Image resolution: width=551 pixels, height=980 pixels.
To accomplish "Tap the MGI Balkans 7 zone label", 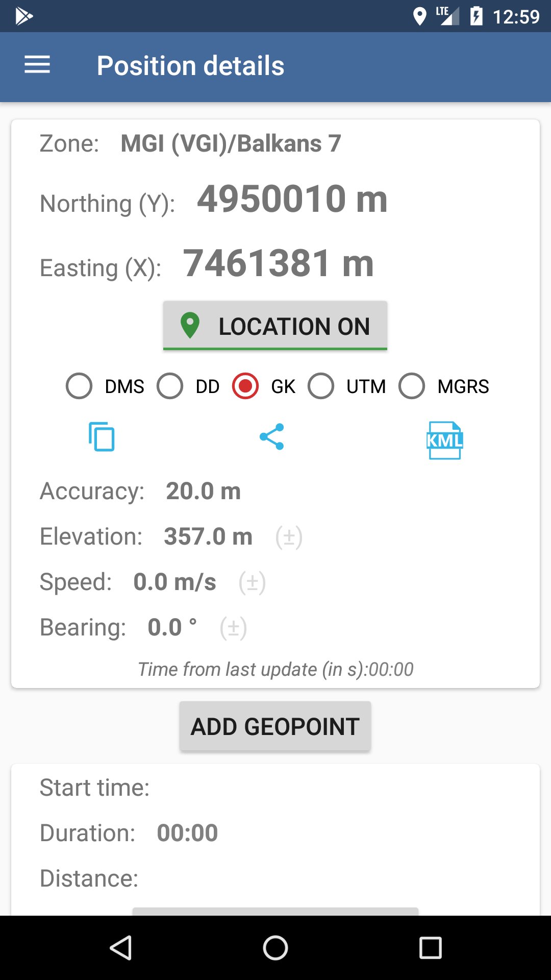I will pyautogui.click(x=231, y=143).
